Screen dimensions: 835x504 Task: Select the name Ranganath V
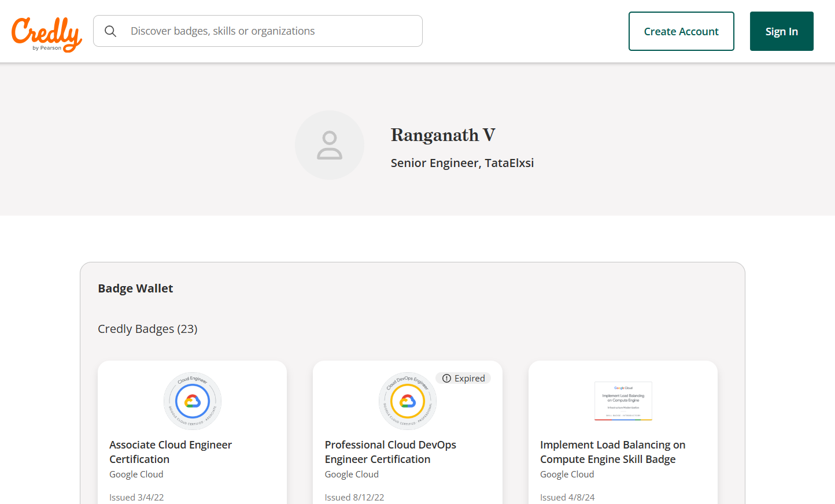[443, 135]
